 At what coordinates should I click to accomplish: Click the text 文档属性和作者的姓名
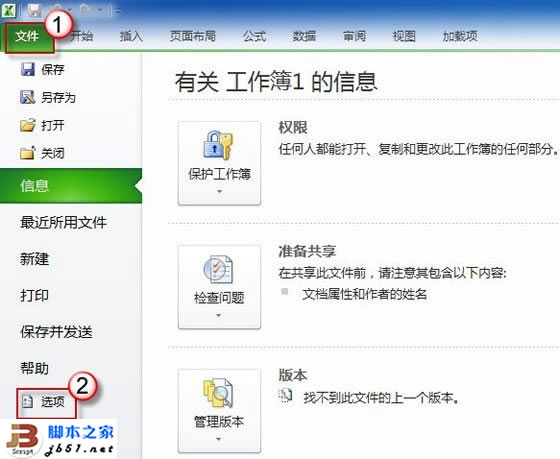click(x=365, y=294)
